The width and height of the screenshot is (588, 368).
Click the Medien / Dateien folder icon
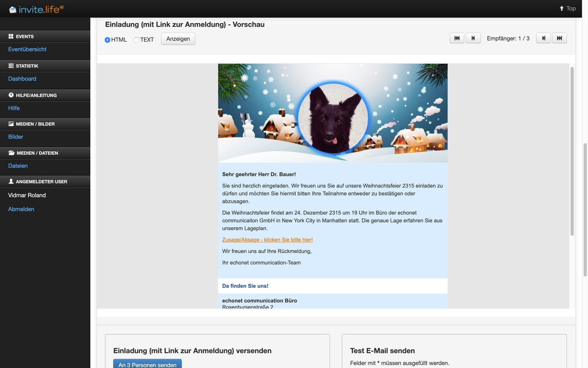point(11,153)
